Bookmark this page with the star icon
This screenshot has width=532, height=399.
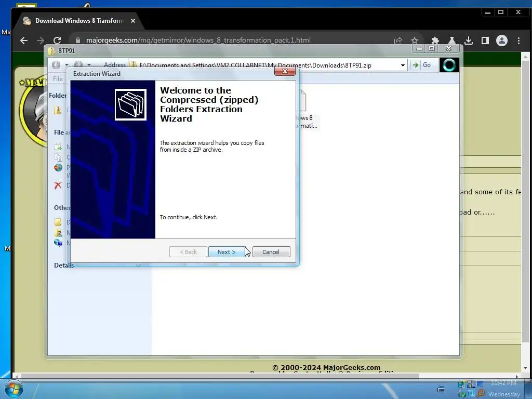[415, 41]
